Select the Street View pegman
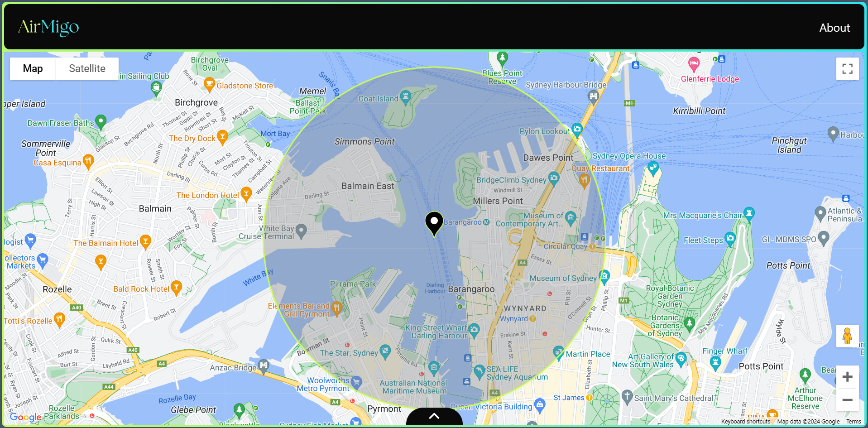Screen dimensions: 868x428 click(847, 336)
